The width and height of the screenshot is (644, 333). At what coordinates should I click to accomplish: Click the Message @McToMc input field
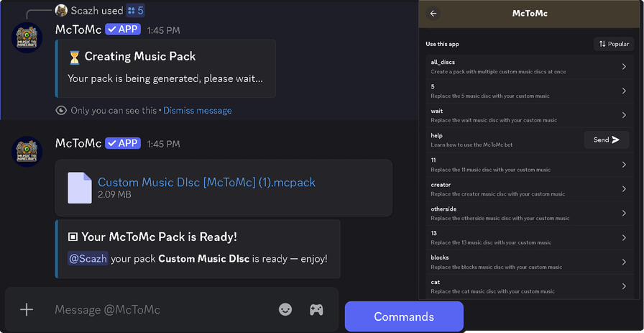coord(158,309)
